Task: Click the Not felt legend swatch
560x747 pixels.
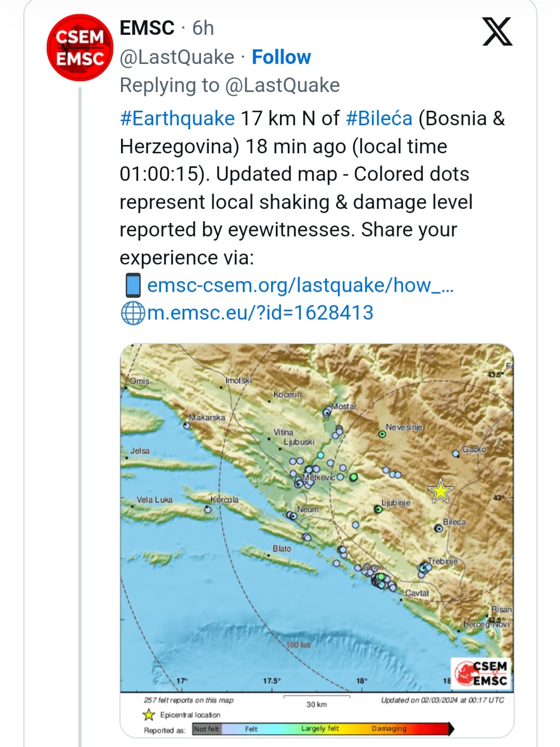Action: tap(207, 729)
